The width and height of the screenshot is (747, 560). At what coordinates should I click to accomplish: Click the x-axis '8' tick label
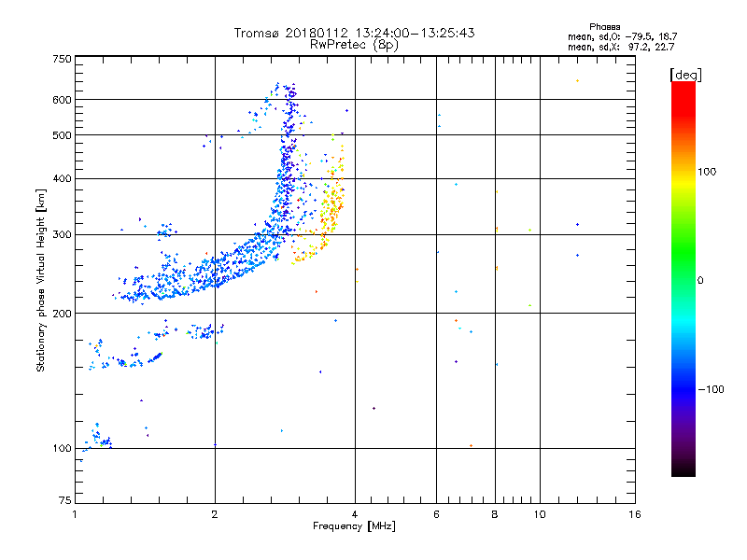pos(495,514)
